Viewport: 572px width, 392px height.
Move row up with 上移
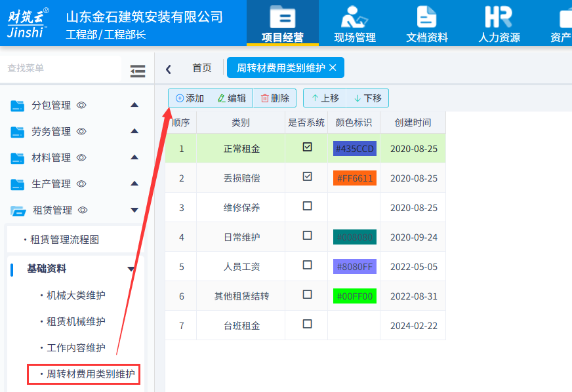tap(325, 98)
